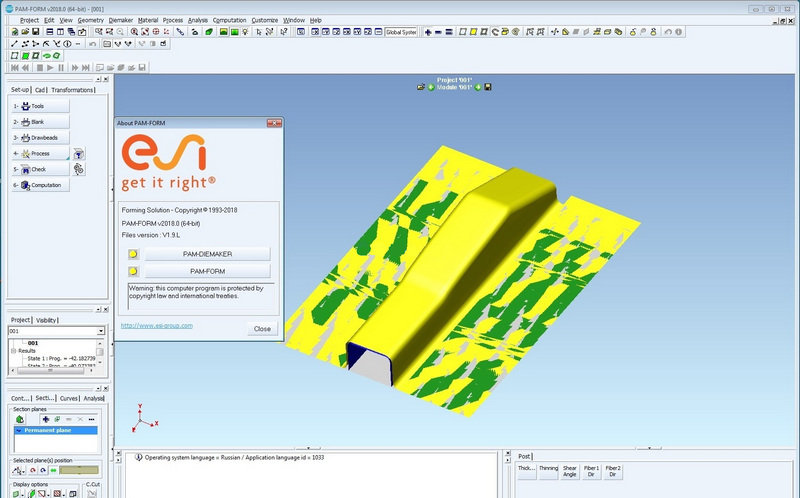
Task: Switch to the Transformations tab
Action: (73, 90)
